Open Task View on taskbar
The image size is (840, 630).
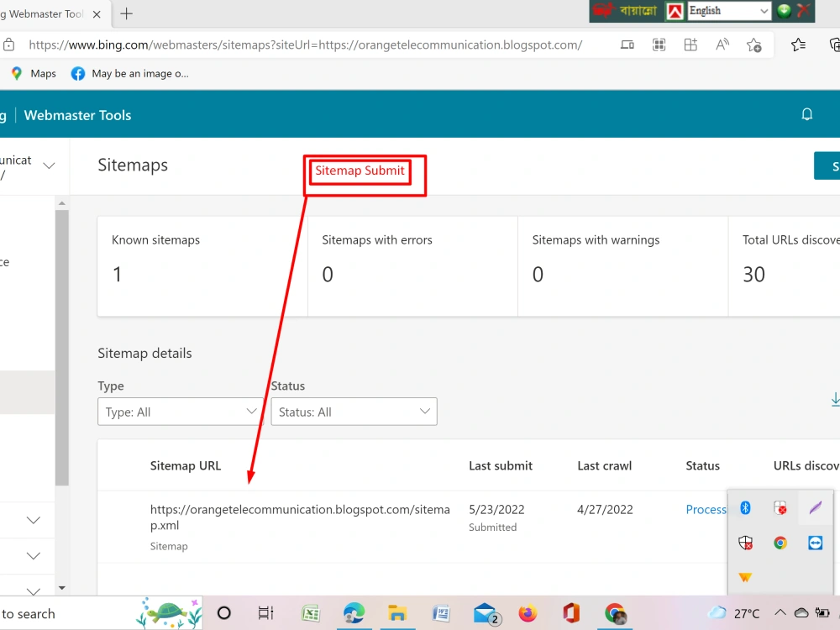[265, 613]
